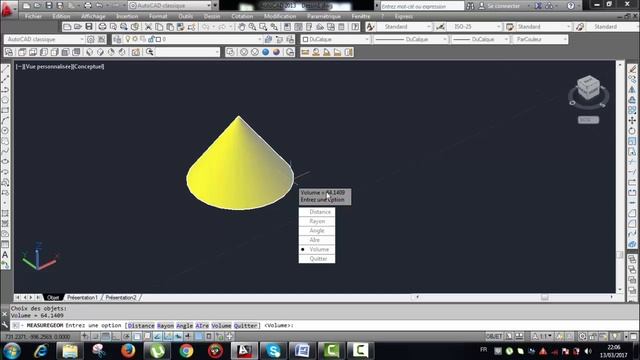The image size is (640, 360).
Task: Toggle the OBJET model space button in status bar
Action: click(x=494, y=336)
